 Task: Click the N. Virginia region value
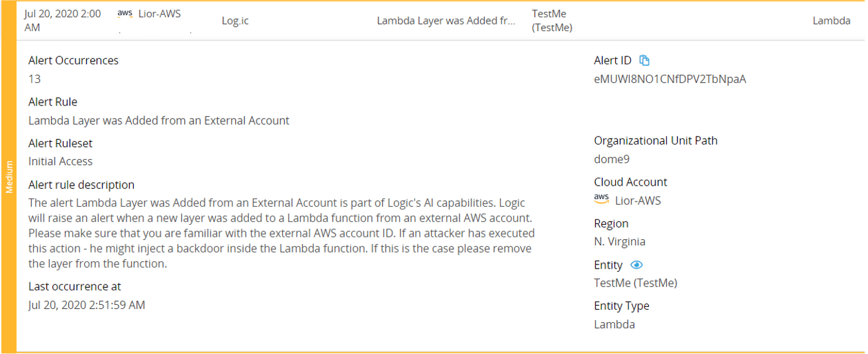[620, 241]
